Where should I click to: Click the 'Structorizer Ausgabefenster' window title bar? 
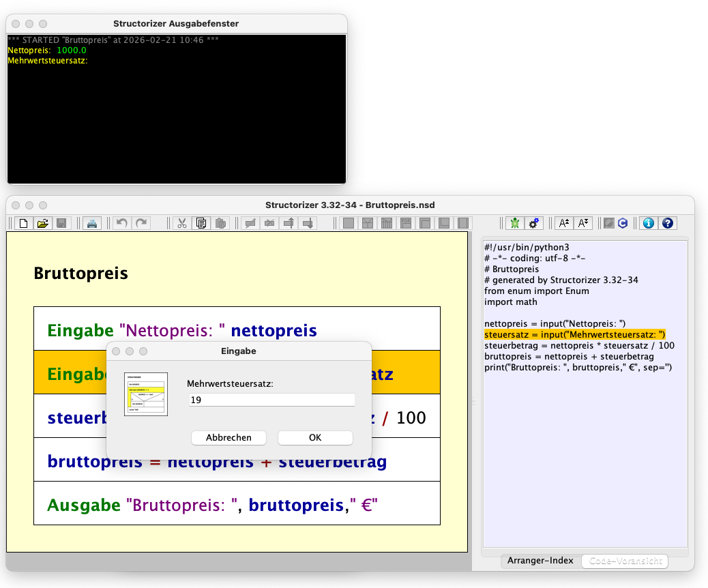(176, 23)
